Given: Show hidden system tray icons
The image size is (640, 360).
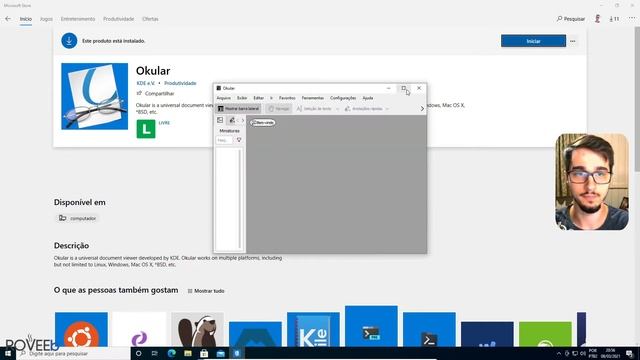Looking at the screenshot, I should click(559, 353).
